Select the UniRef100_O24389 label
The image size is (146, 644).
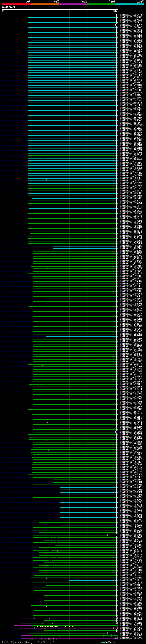click(131, 251)
